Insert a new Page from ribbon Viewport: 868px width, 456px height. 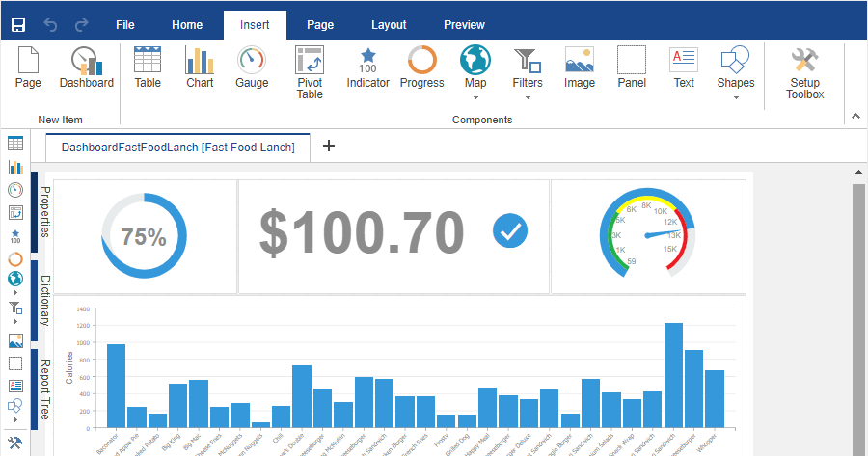coord(28,67)
